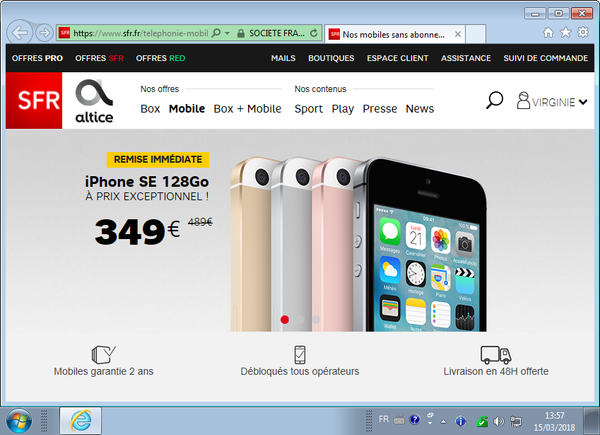Click the green checkmark tray icon

482,422
